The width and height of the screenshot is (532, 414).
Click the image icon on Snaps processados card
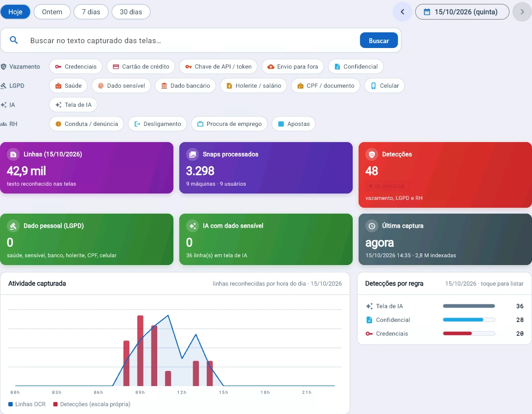click(193, 154)
